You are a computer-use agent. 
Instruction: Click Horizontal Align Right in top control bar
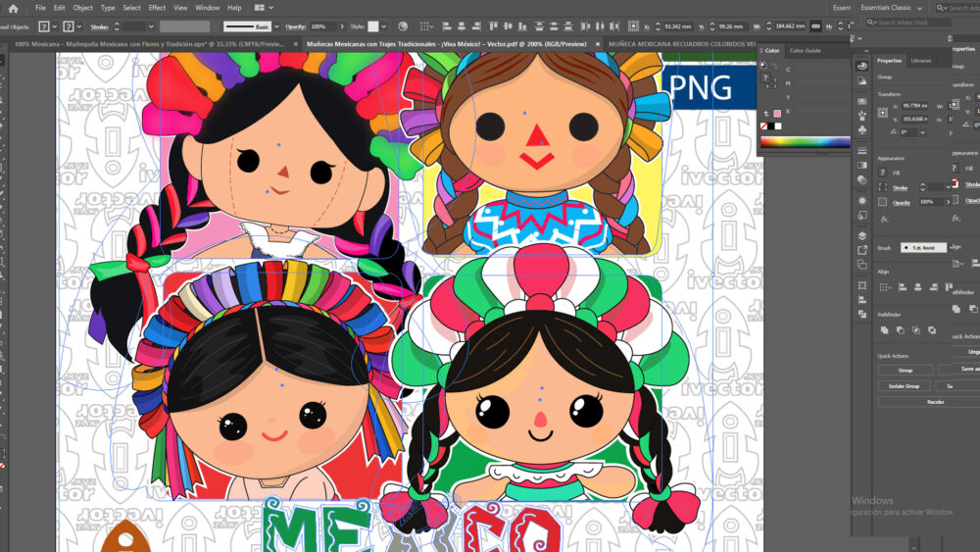[476, 26]
